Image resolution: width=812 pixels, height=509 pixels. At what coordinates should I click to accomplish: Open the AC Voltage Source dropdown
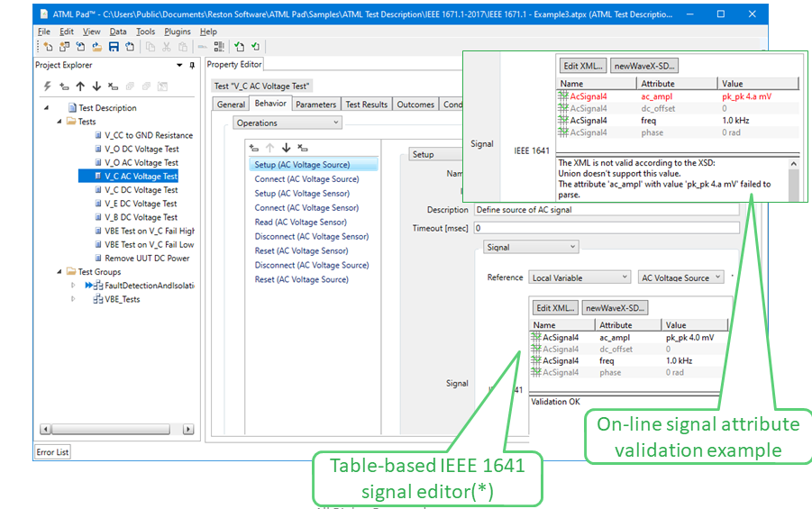[680, 277]
